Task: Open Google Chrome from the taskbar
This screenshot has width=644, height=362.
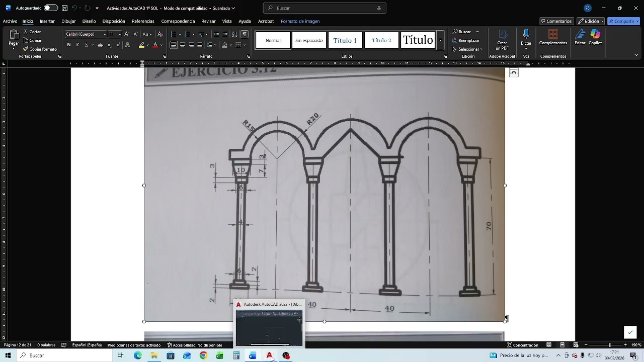Action: [x=203, y=355]
